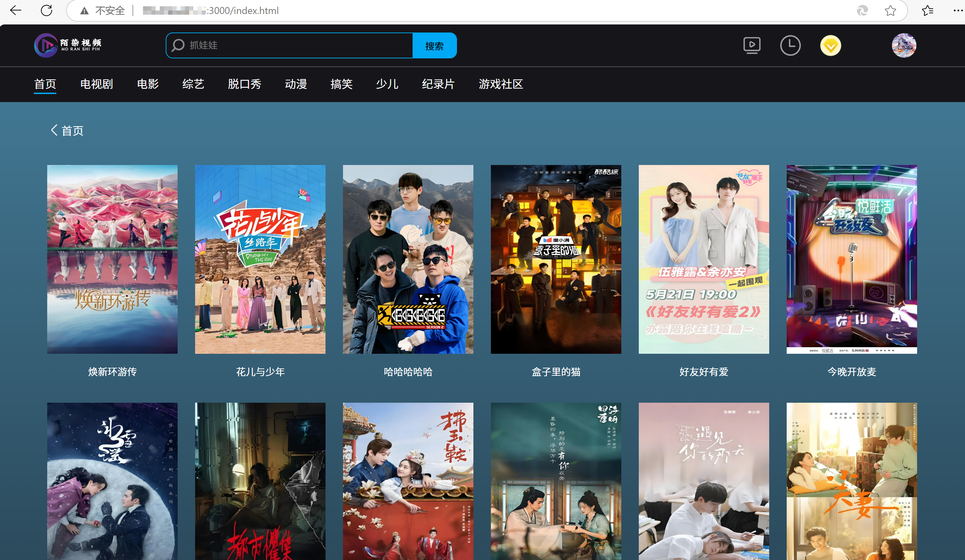
Task: Bookmark this page with star icon
Action: [x=890, y=10]
